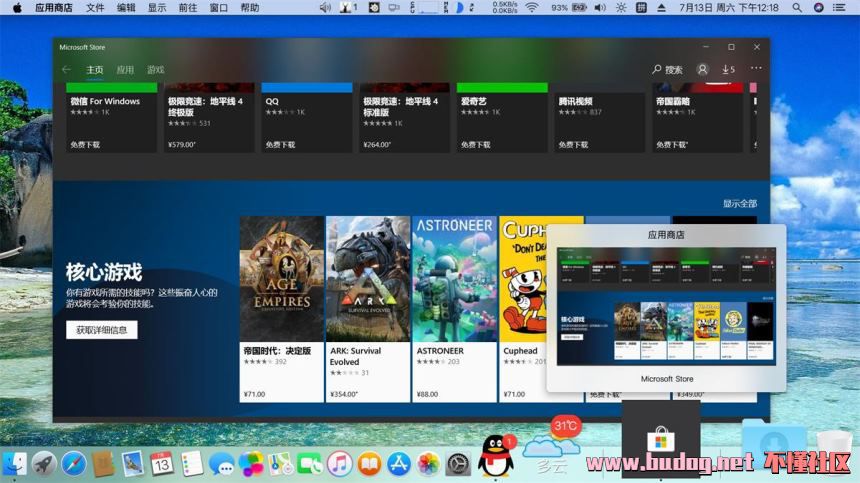The width and height of the screenshot is (860, 483).
Task: Open Messages from the Dock
Action: [x=222, y=464]
